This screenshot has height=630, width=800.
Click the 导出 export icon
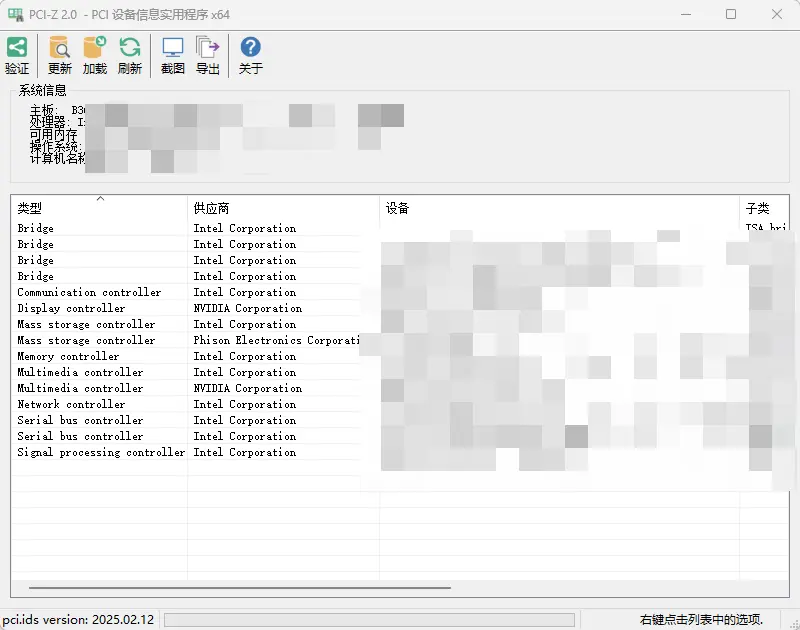point(207,47)
